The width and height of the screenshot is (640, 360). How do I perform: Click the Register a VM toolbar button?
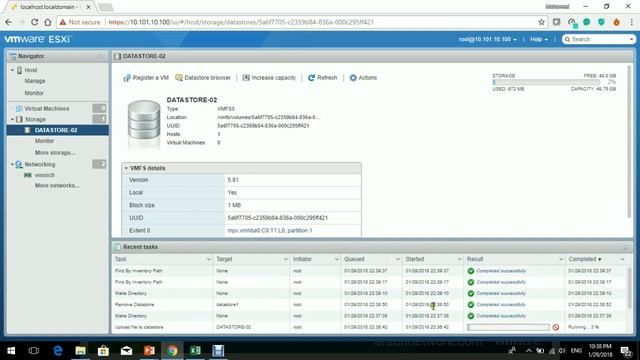click(x=146, y=78)
